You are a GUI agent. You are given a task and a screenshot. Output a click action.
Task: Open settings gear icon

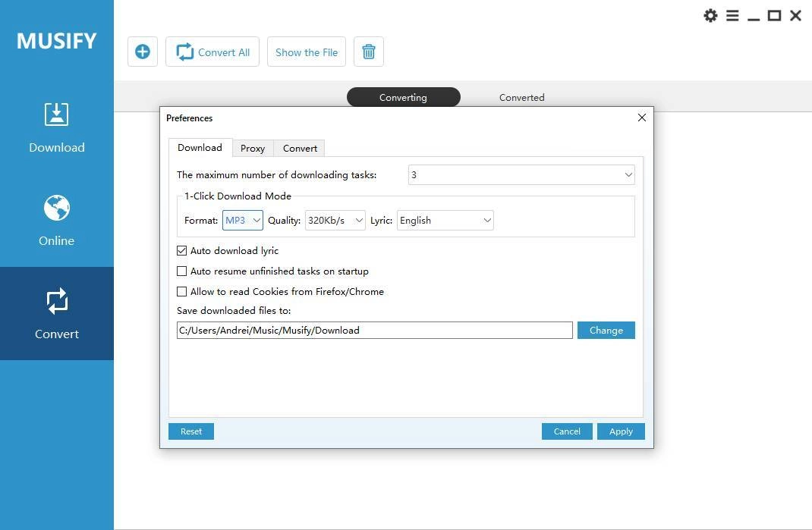point(710,15)
